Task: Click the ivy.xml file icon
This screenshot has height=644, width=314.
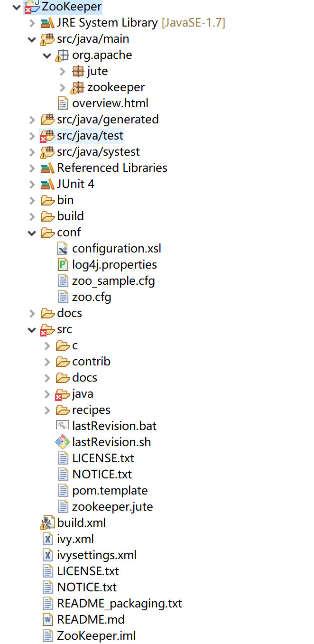Action: click(x=48, y=539)
